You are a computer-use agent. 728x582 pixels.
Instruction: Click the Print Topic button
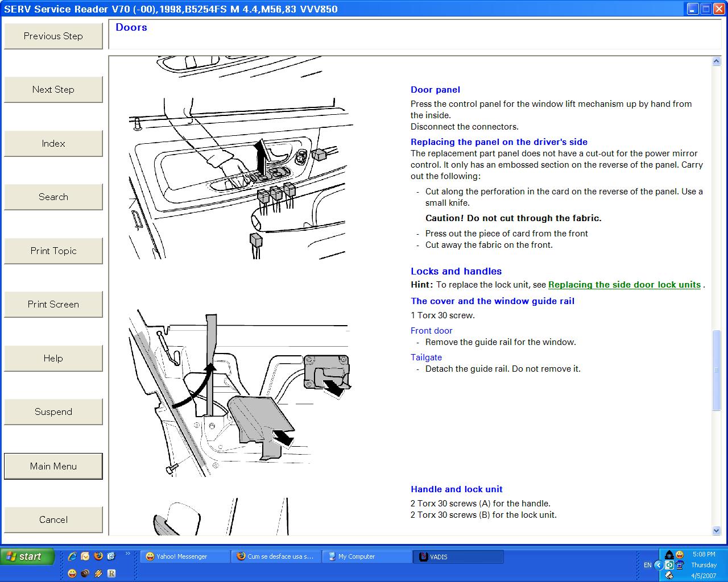point(53,251)
